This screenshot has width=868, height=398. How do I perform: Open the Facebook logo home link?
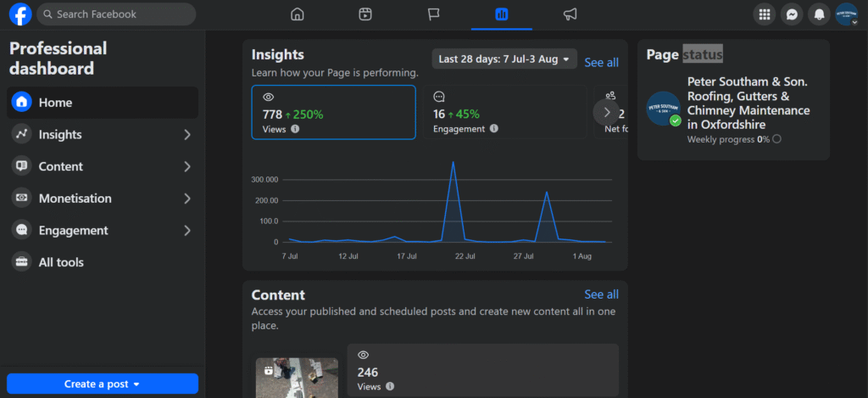[20, 14]
